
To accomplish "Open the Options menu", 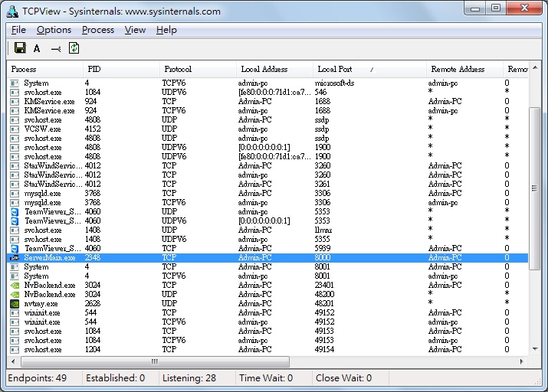I will (54, 30).
